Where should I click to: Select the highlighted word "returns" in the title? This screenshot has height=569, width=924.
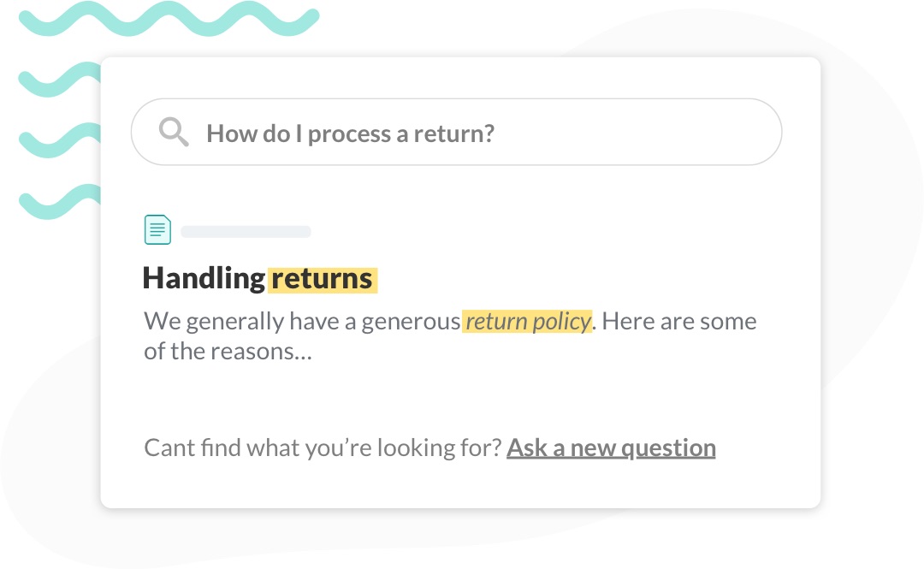(x=323, y=279)
